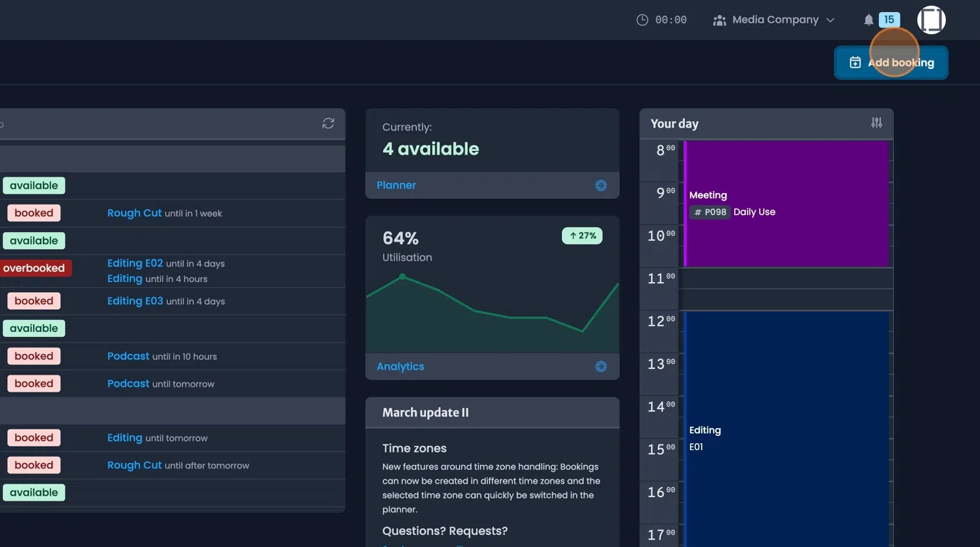Refresh the resource list with the sync icon
Screen dimensions: 980x547
328,123
